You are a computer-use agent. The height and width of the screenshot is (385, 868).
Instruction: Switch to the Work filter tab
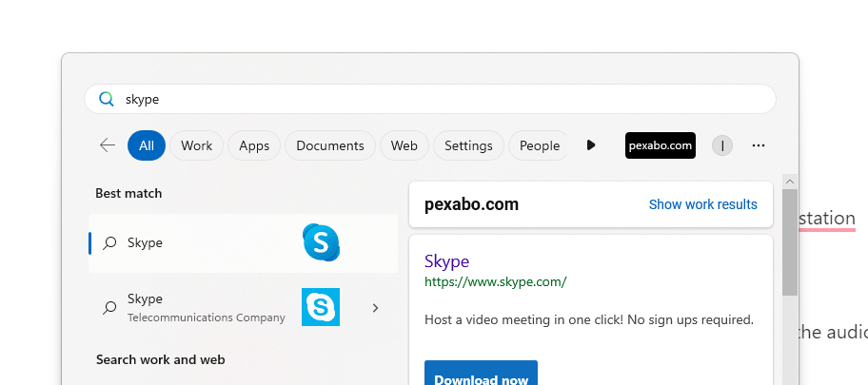coord(196,145)
